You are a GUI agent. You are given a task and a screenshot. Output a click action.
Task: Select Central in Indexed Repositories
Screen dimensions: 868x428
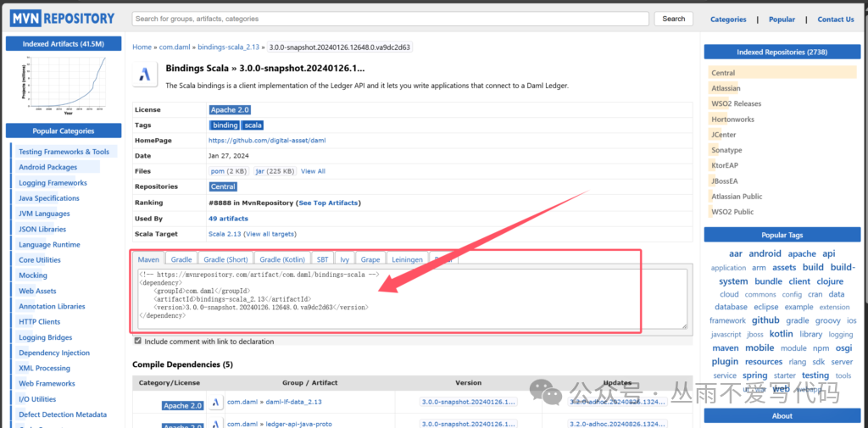click(x=723, y=73)
